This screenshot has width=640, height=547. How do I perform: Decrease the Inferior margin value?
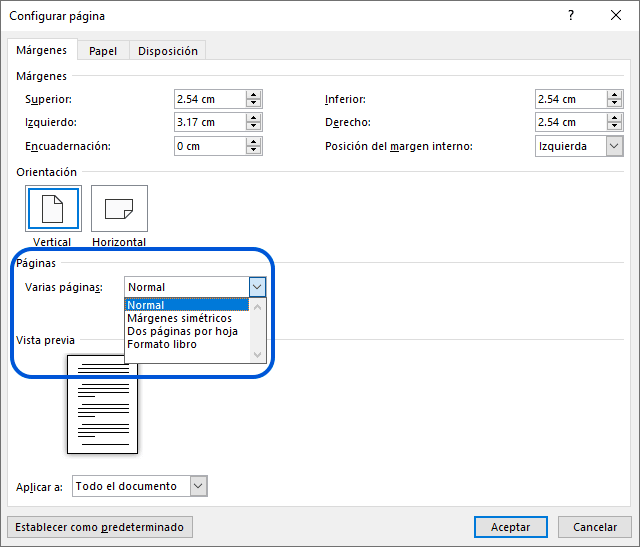coord(614,103)
